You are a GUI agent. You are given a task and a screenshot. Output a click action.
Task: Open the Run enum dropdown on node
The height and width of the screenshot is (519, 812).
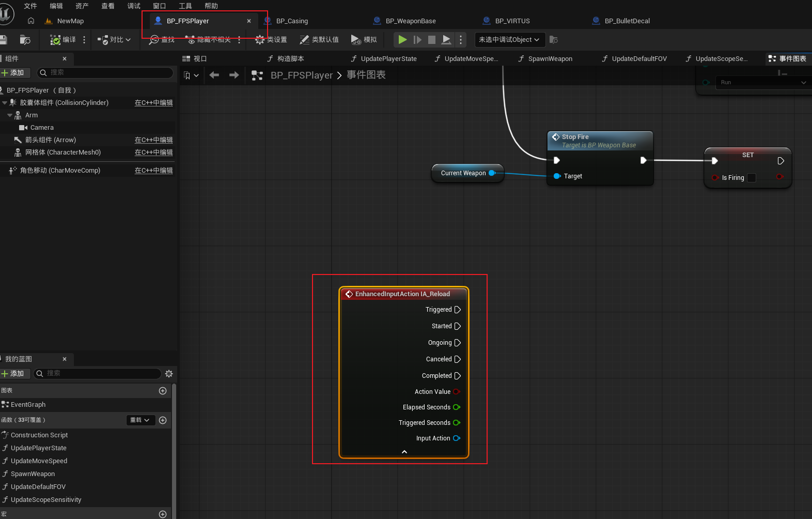pos(762,83)
